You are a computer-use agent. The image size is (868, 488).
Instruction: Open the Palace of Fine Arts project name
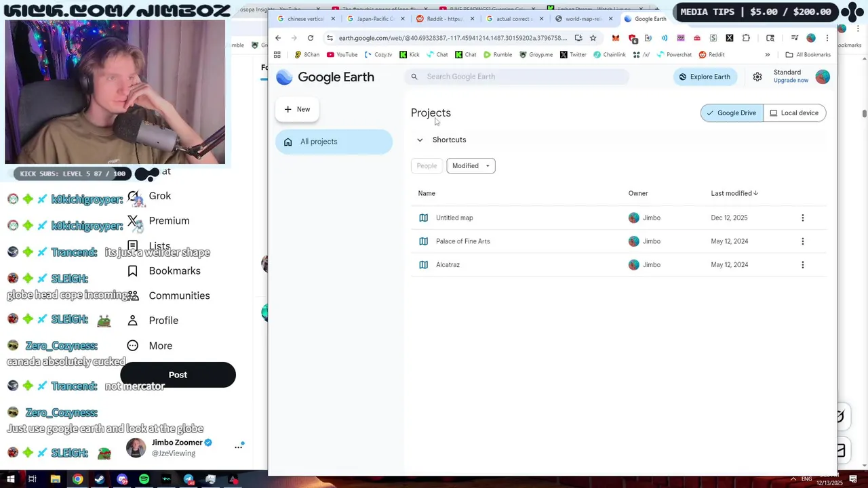click(x=463, y=241)
